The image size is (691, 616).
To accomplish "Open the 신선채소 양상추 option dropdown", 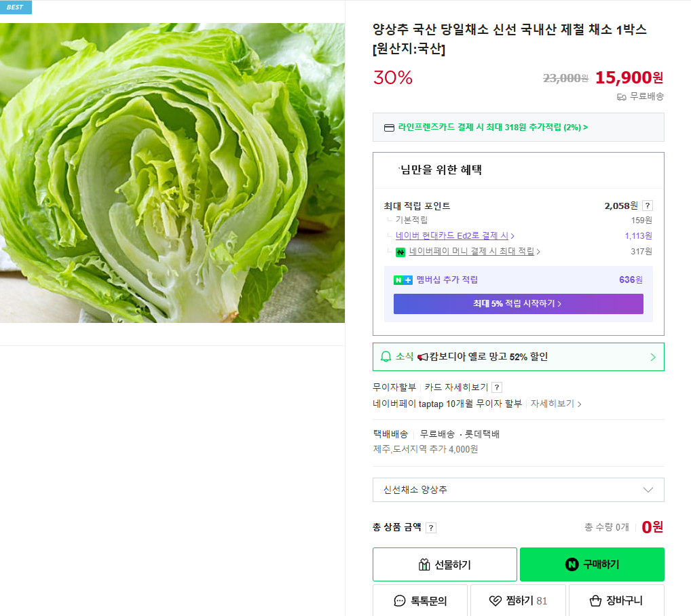I will [518, 490].
